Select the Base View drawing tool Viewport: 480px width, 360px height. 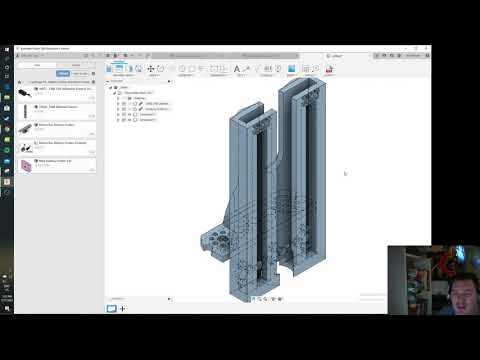pos(109,69)
